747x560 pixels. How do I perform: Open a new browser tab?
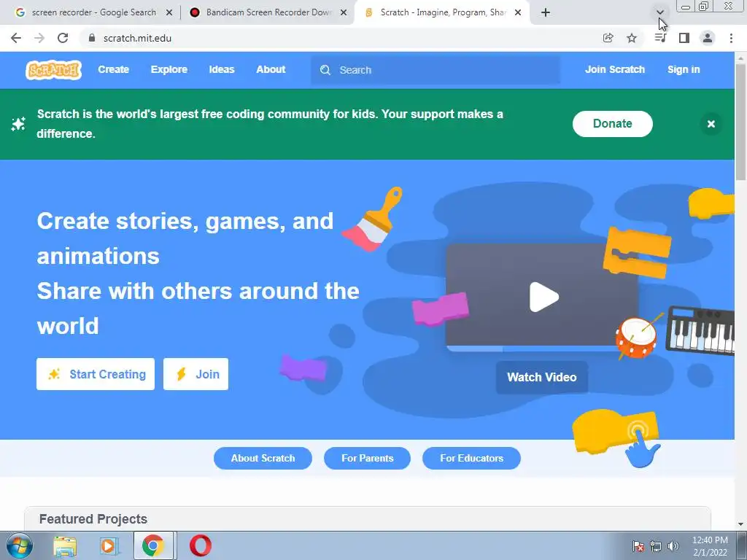click(546, 13)
